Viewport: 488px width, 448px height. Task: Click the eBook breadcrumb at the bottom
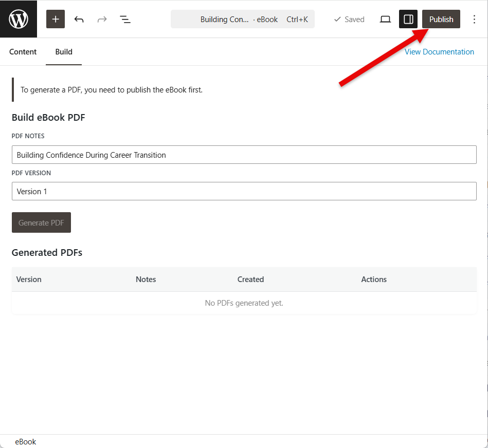click(x=25, y=441)
